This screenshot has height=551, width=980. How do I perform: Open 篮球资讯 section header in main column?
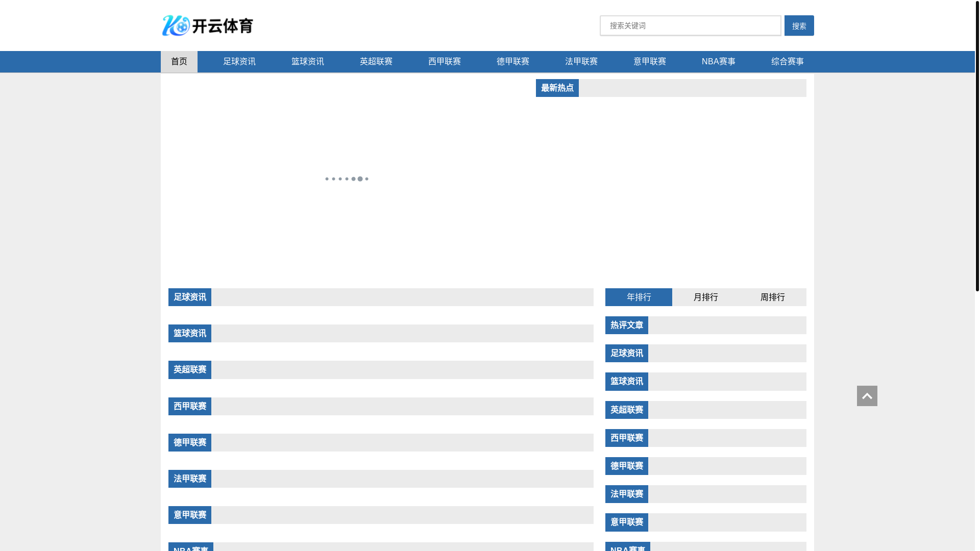pyautogui.click(x=190, y=333)
